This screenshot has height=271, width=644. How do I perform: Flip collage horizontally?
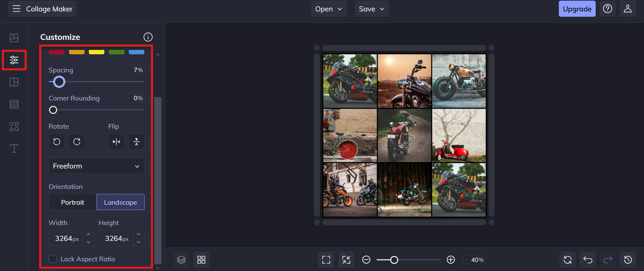point(116,142)
